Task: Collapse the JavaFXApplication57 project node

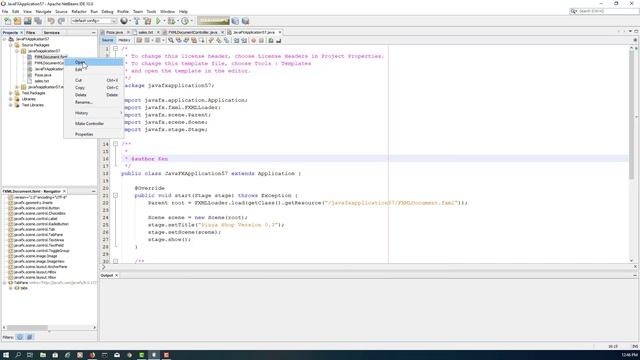Action: click(x=4, y=39)
